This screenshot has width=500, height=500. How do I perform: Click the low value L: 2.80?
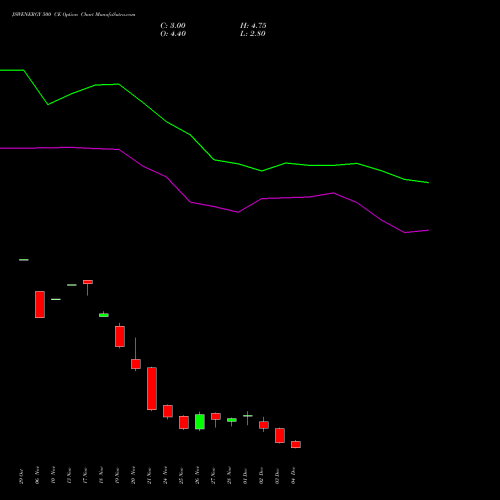(253, 34)
